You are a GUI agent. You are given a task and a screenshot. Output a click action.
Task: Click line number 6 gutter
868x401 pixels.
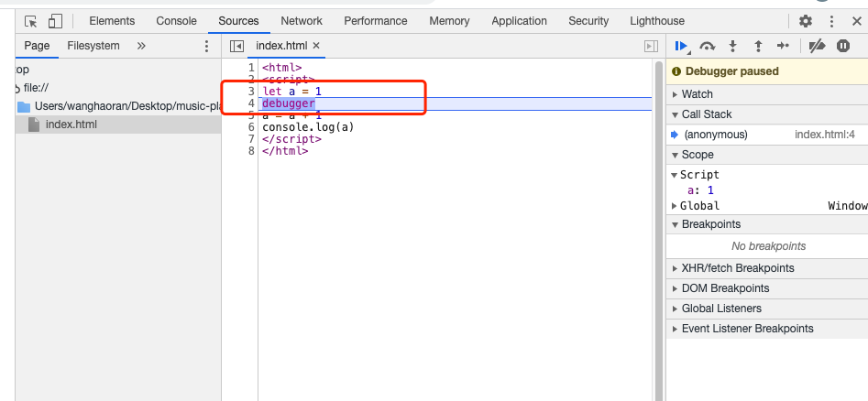click(x=251, y=127)
